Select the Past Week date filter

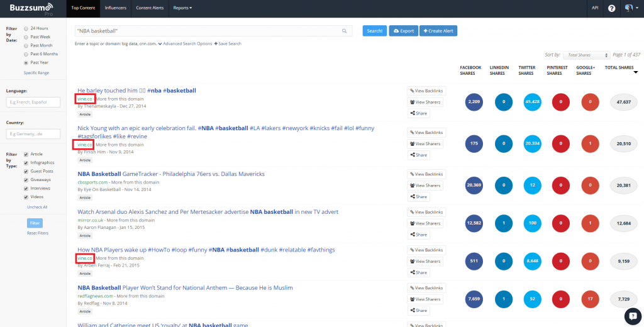(26, 37)
